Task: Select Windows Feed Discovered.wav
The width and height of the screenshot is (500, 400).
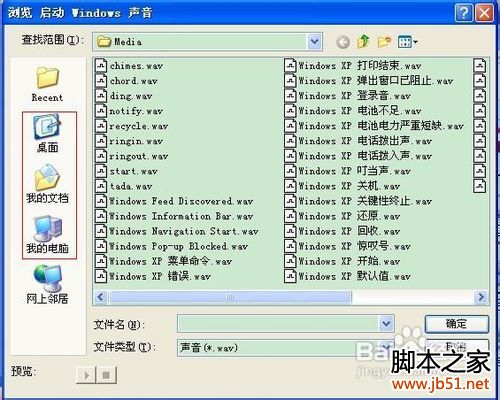Action: click(x=174, y=201)
